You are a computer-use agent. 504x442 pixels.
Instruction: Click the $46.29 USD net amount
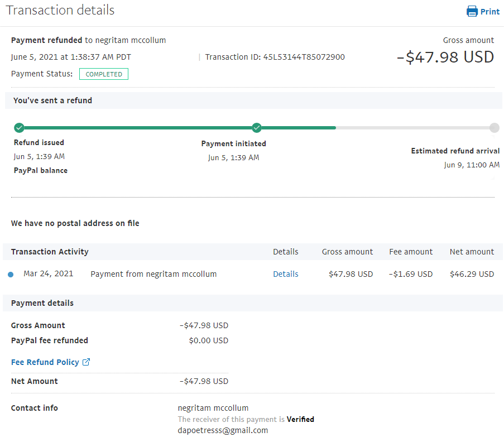click(472, 274)
